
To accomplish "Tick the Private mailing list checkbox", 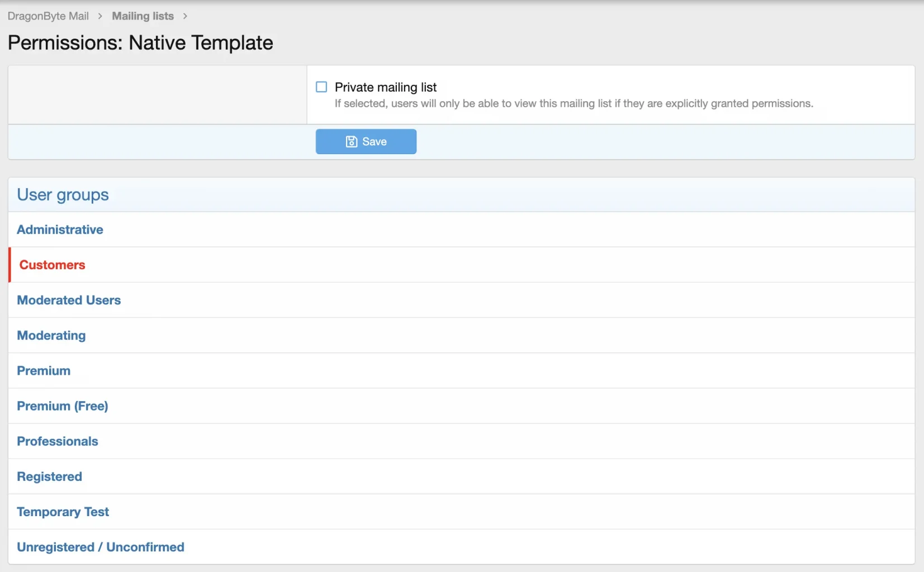I will [321, 87].
